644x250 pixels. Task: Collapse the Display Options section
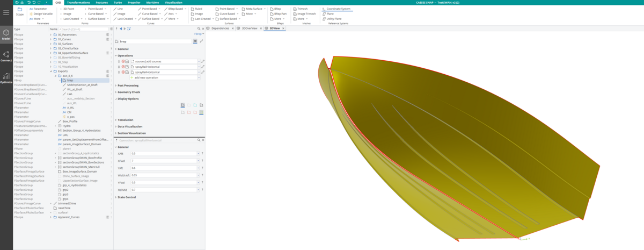(x=127, y=99)
